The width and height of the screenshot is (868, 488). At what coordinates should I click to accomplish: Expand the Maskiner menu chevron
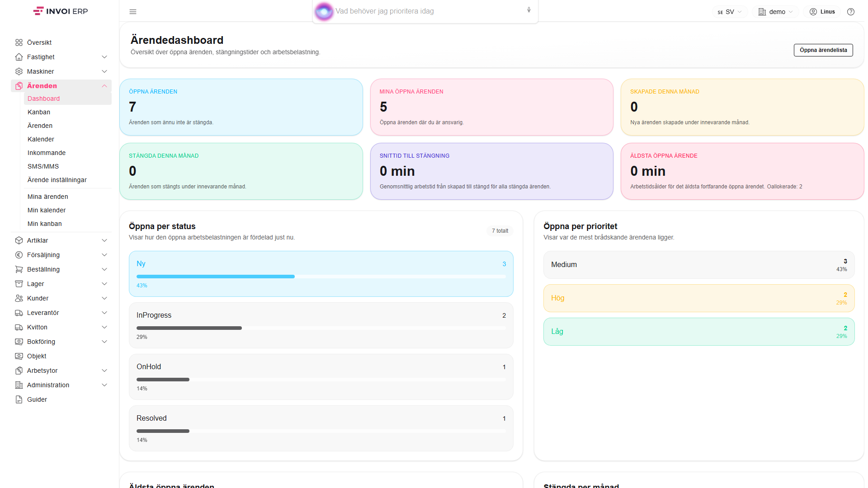[x=104, y=71]
